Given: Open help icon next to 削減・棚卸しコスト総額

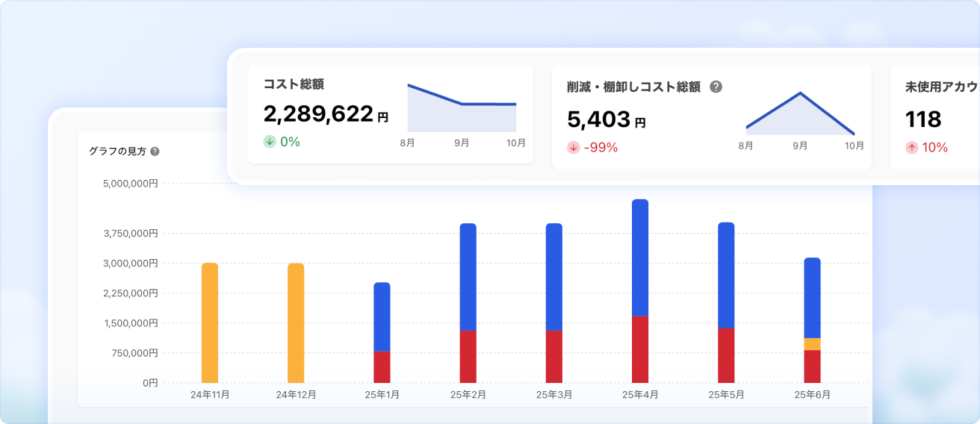Looking at the screenshot, I should [x=716, y=87].
